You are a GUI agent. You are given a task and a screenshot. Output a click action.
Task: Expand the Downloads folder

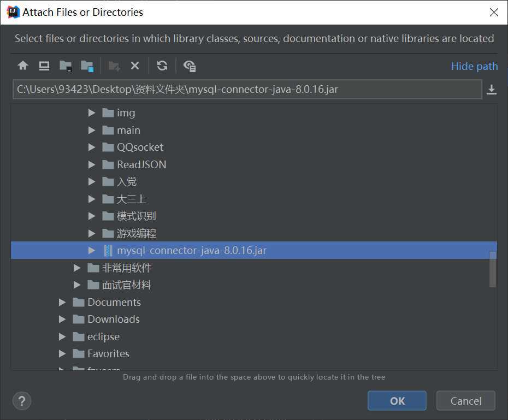tap(62, 320)
